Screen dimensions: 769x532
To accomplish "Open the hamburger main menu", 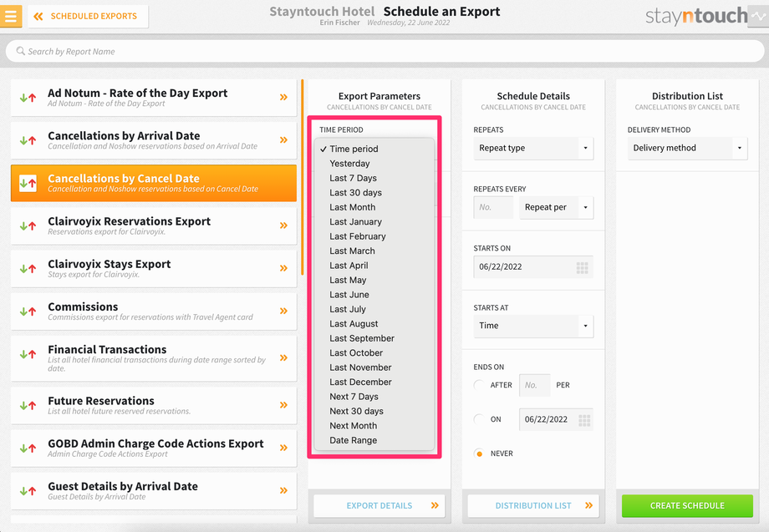I will tap(11, 16).
